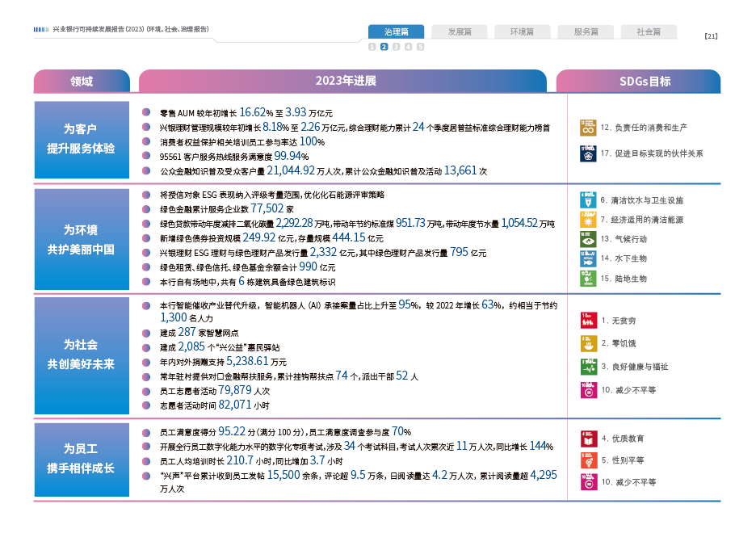Click SDG 15 life on land icon

click(587, 278)
